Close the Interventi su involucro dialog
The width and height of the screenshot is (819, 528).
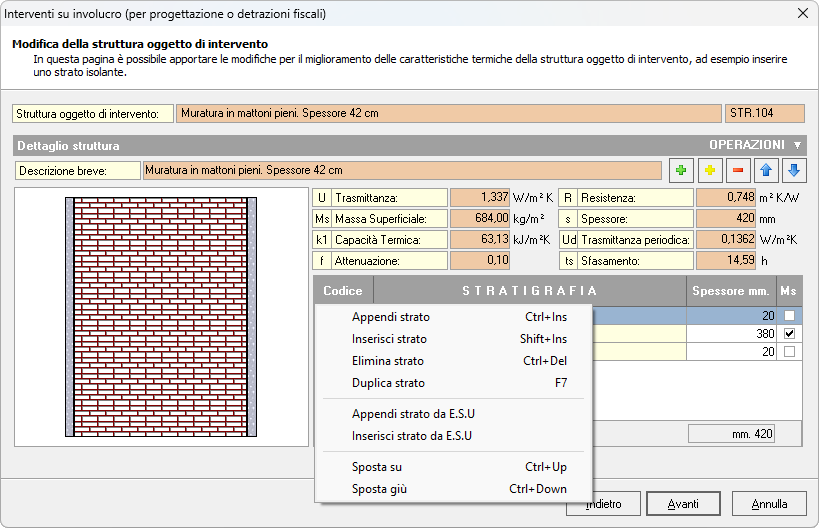pyautogui.click(x=802, y=14)
